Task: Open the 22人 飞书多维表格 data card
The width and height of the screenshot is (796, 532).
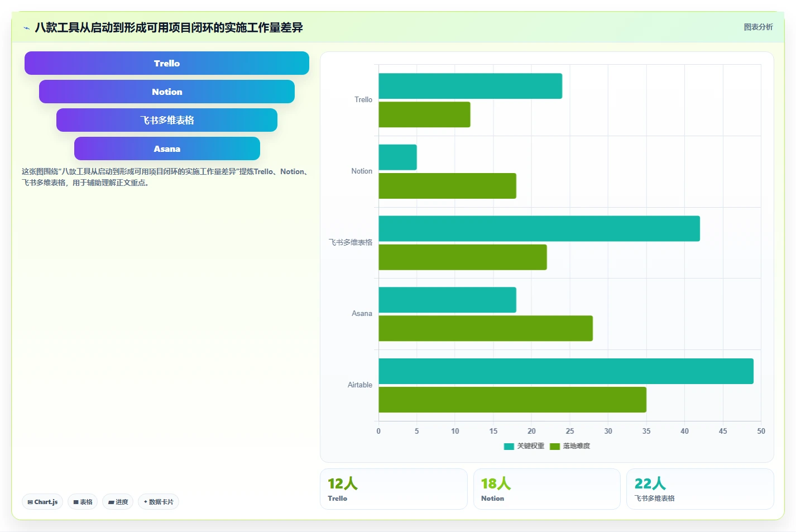Action: [700, 489]
